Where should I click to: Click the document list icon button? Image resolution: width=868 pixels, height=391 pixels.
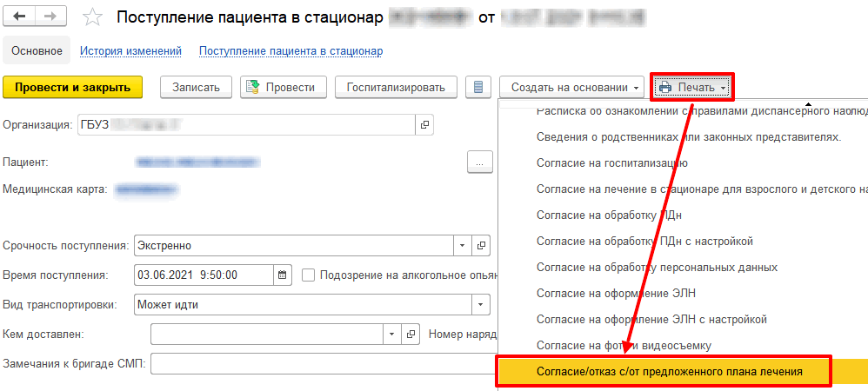(x=476, y=87)
